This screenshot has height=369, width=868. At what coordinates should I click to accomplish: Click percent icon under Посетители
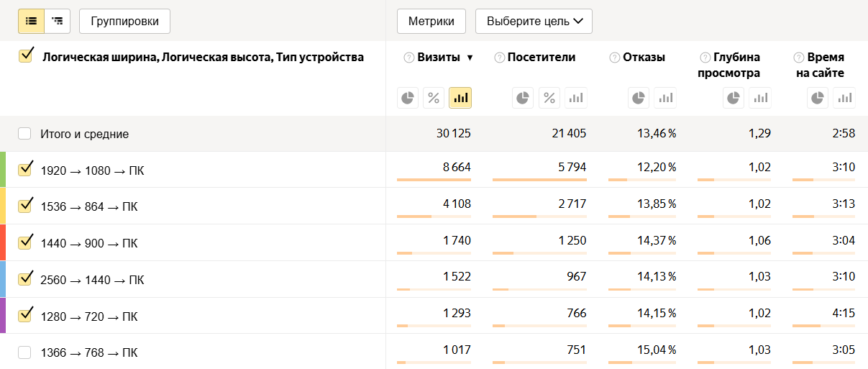(x=549, y=98)
